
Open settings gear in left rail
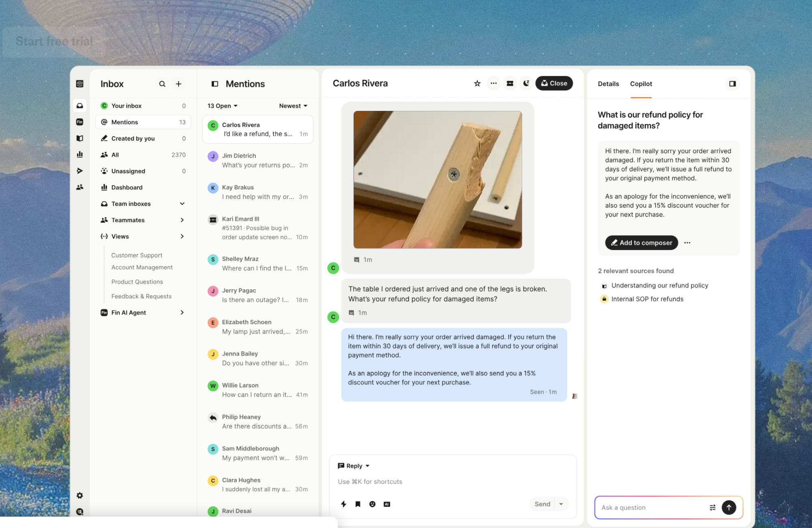tap(80, 496)
